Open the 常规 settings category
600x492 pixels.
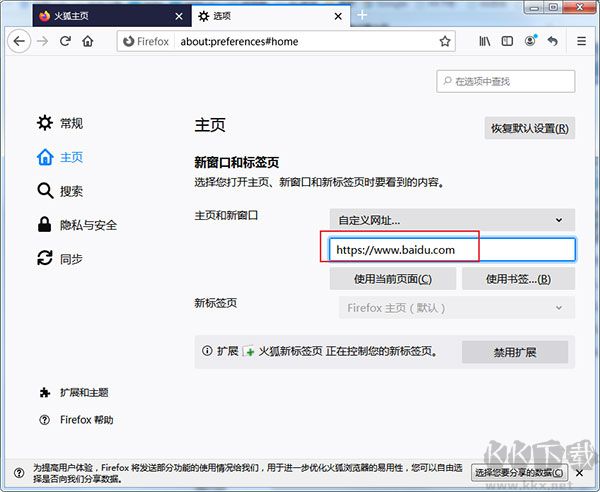tap(60, 123)
